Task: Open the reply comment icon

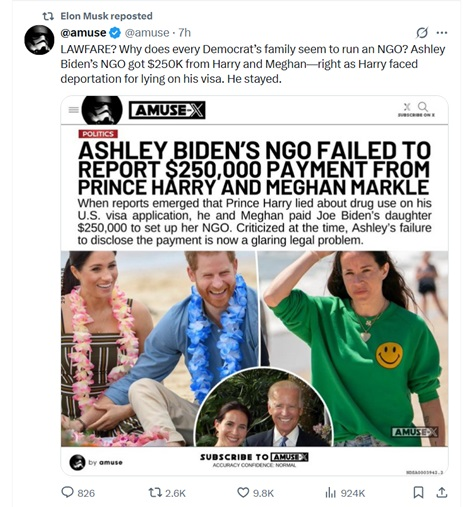Action: pyautogui.click(x=67, y=492)
